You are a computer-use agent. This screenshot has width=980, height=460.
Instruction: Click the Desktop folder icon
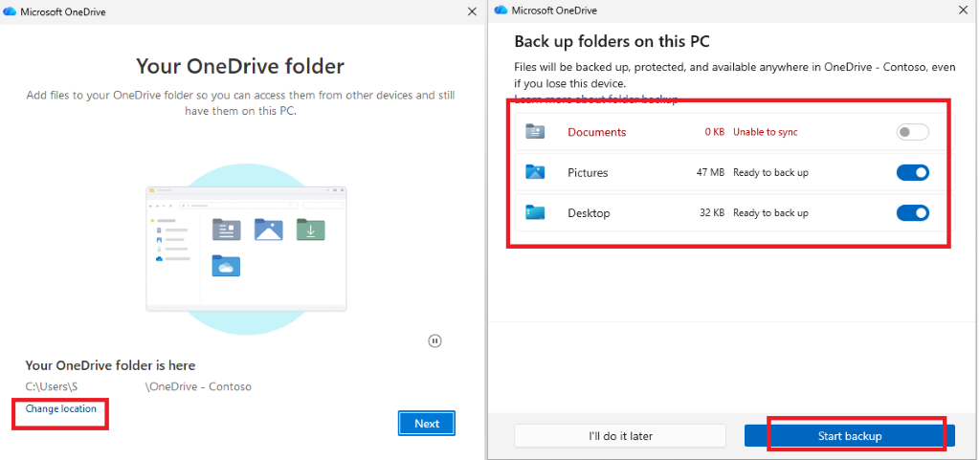click(535, 213)
